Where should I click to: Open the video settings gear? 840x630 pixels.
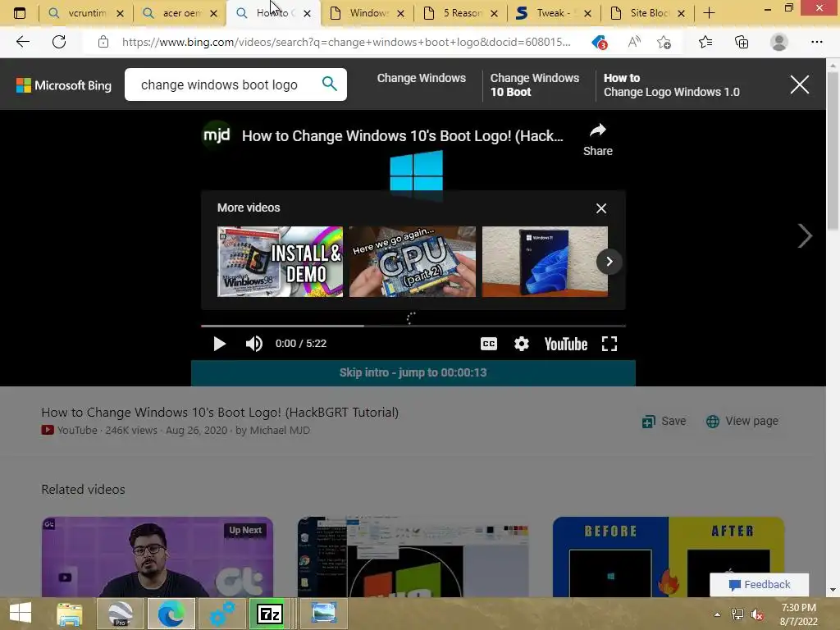[521, 344]
